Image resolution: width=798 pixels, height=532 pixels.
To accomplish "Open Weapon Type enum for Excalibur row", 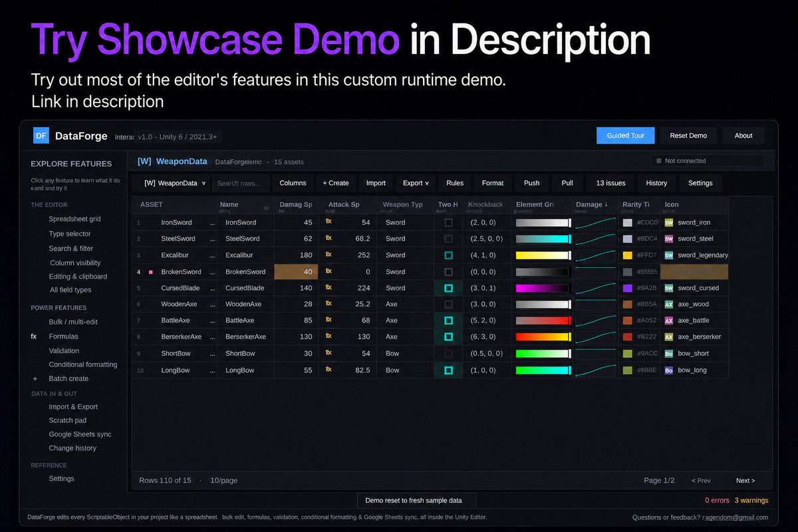I will 405,255.
